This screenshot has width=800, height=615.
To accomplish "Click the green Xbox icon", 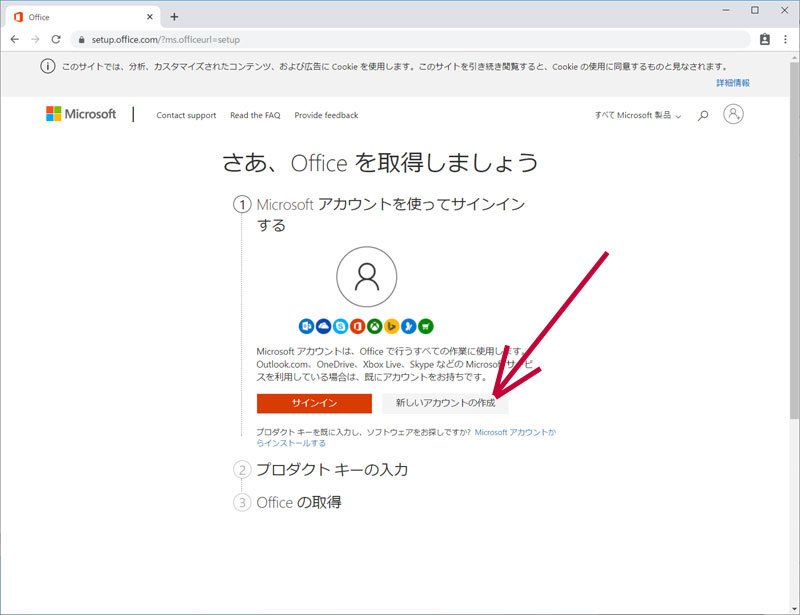I will pos(374,326).
